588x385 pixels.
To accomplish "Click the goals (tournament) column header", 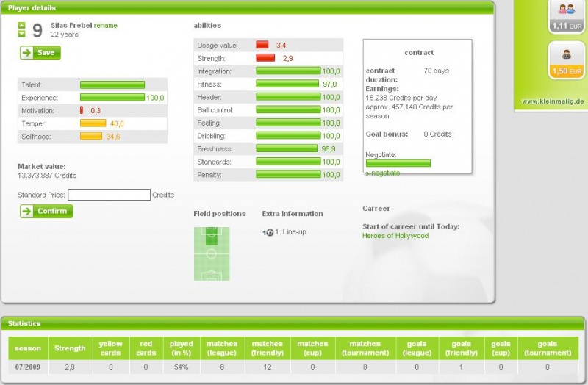I will click(x=548, y=348).
